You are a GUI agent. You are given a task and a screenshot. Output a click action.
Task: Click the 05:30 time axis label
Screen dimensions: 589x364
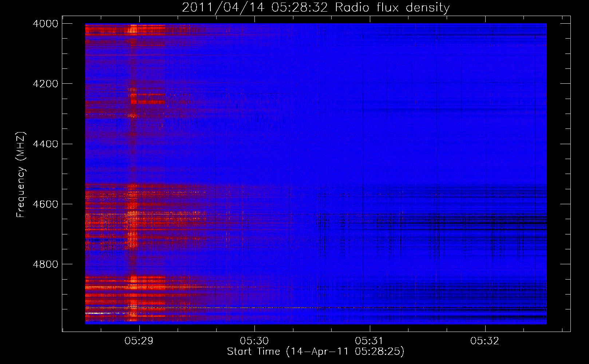(254, 341)
